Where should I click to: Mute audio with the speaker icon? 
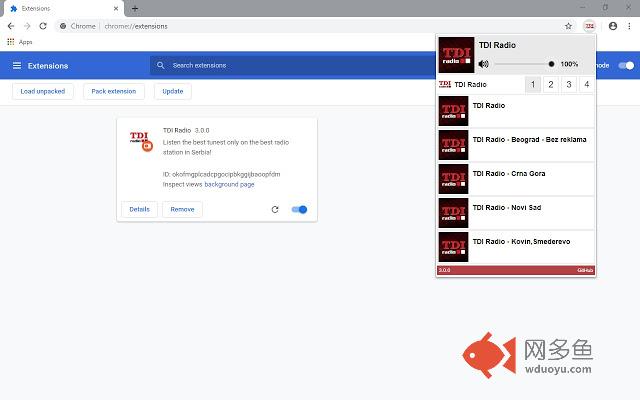click(484, 64)
